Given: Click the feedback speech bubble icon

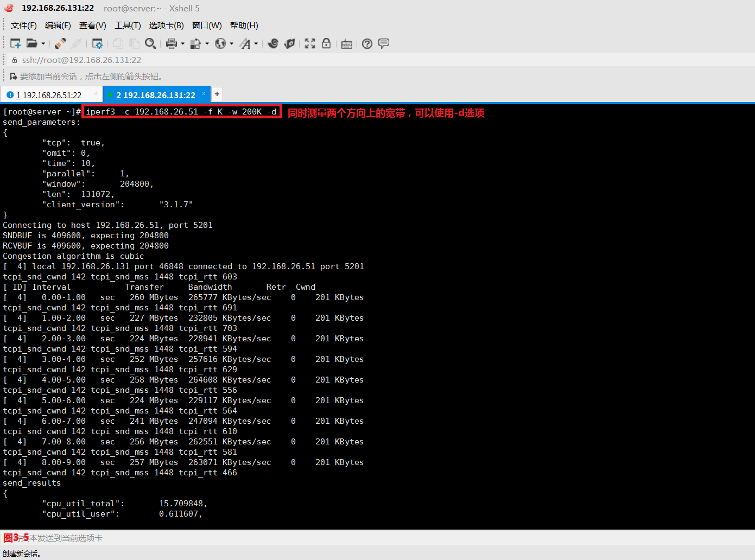Looking at the screenshot, I should coord(384,43).
